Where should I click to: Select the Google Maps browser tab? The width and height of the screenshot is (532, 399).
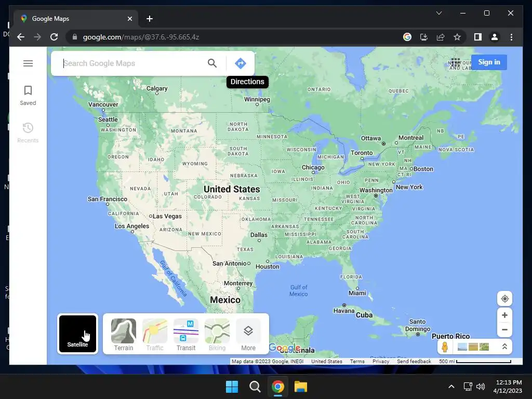[x=76, y=19]
